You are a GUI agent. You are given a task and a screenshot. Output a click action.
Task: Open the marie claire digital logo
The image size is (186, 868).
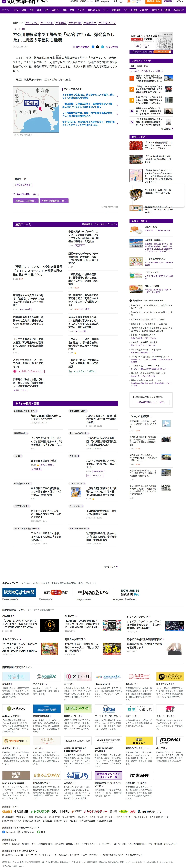pyautogui.click(x=16, y=775)
